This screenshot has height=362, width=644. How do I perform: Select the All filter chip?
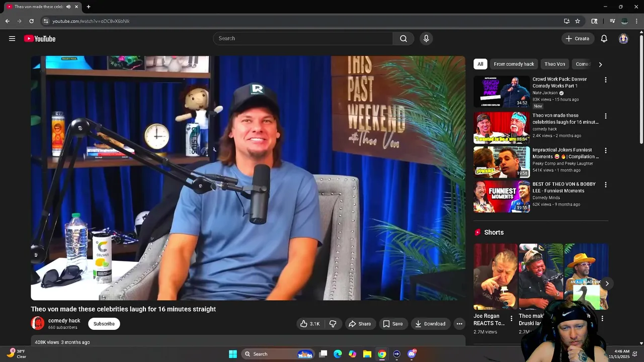click(x=480, y=64)
